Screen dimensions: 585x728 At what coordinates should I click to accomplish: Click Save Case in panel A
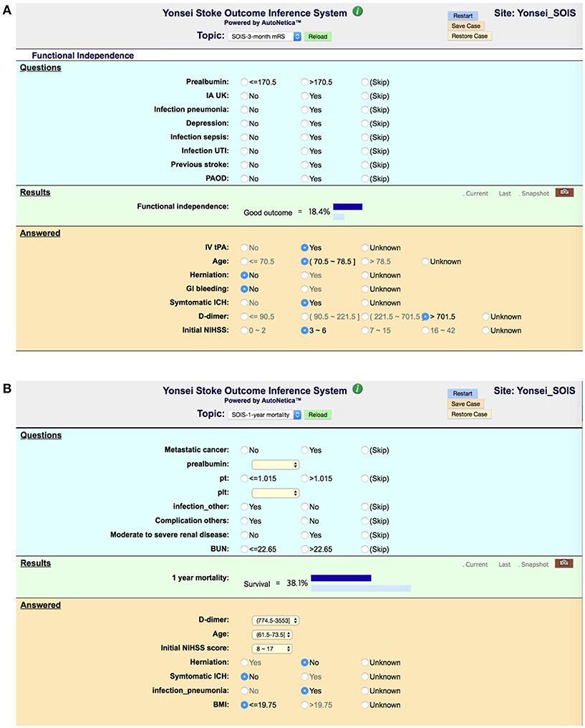click(x=465, y=26)
